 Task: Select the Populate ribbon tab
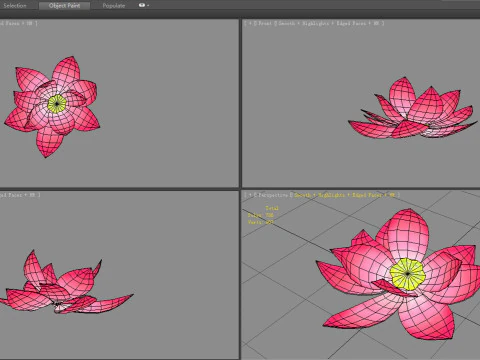click(114, 6)
